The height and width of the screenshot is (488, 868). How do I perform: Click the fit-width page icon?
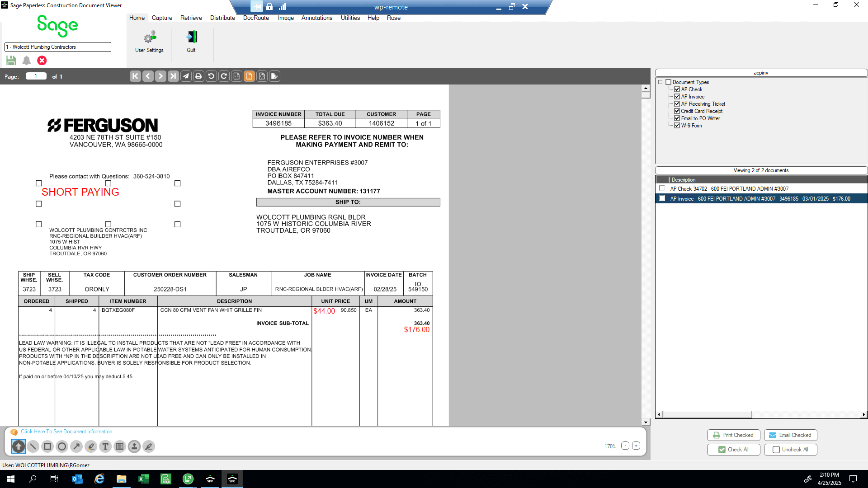236,76
